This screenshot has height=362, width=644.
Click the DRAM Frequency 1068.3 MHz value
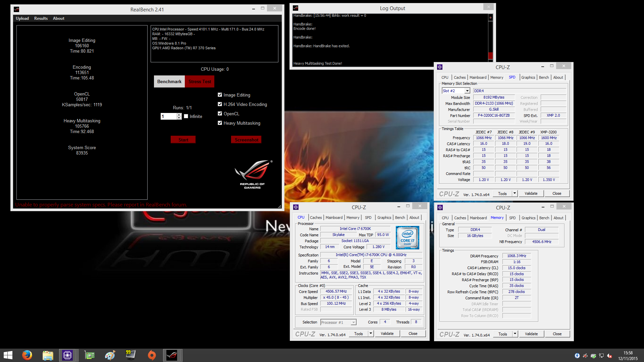pos(517,256)
